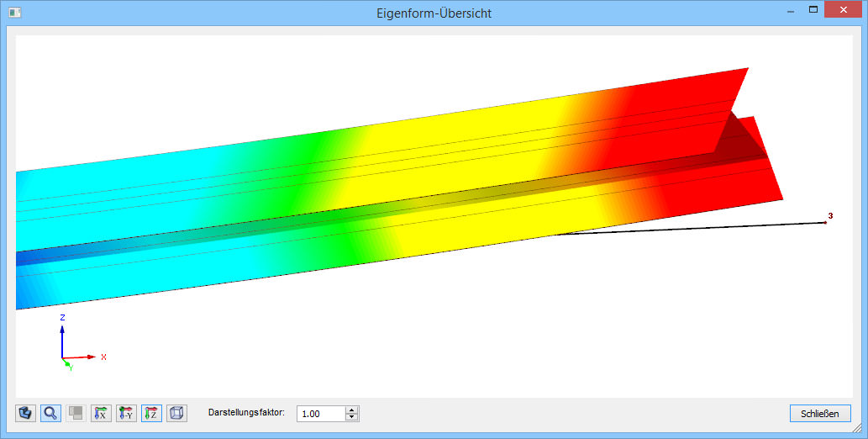Screen dimensions: 868x439
Task: Click the Schließen button
Action: (x=820, y=414)
